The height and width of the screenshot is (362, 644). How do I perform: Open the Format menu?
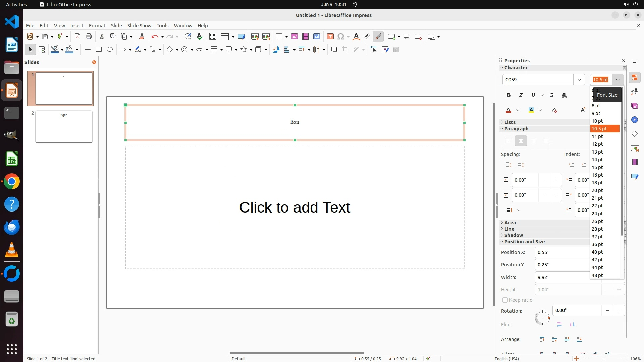pos(97,25)
